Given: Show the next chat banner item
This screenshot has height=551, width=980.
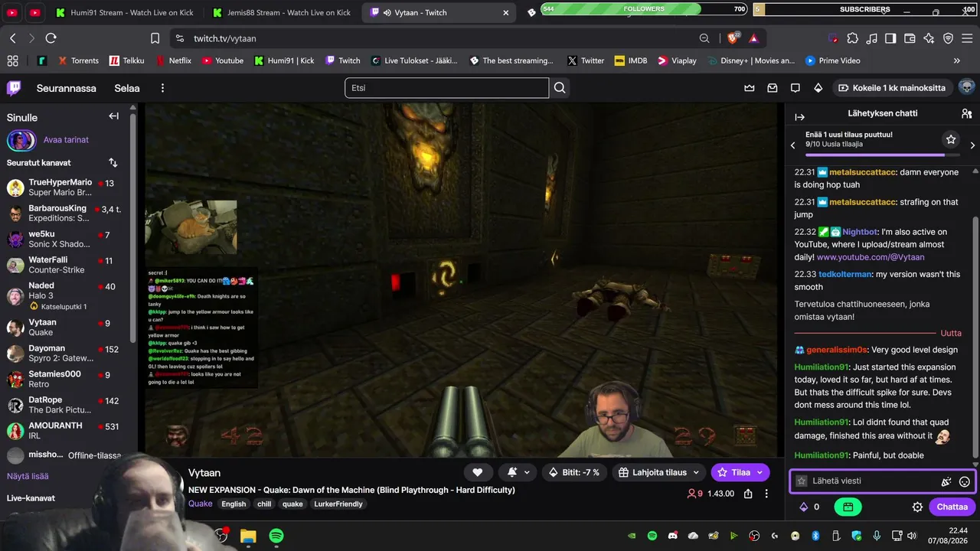Looking at the screenshot, I should [972, 145].
